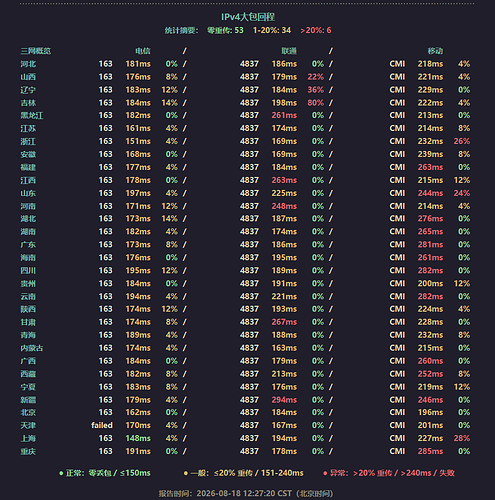
Task: Click the 12% 移动 value in 宁夏 row
Action: [462, 387]
